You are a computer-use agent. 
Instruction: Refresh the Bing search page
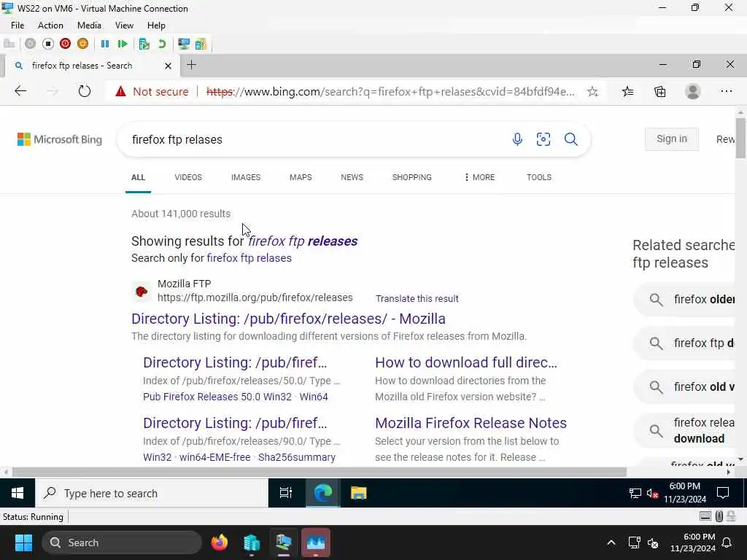[x=85, y=91]
